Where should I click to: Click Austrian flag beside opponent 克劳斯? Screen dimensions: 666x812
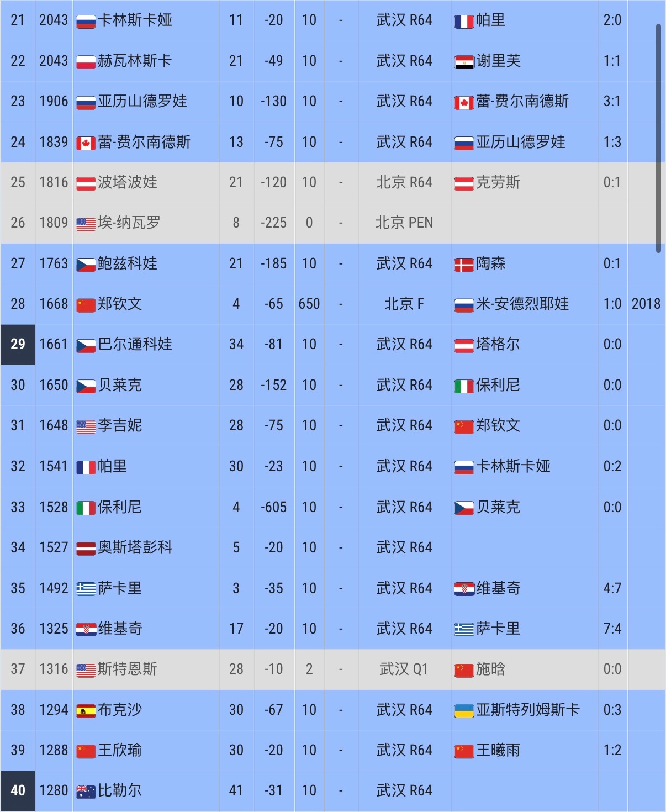click(x=464, y=184)
